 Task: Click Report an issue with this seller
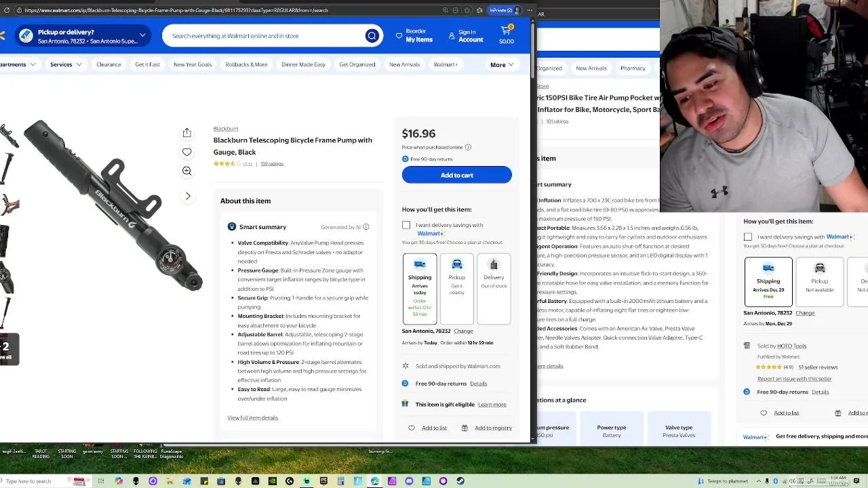click(x=794, y=379)
